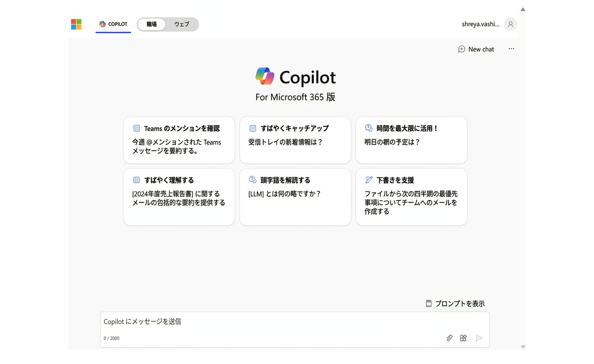
Task: Click the paperclip attach file icon
Action: coord(449,338)
